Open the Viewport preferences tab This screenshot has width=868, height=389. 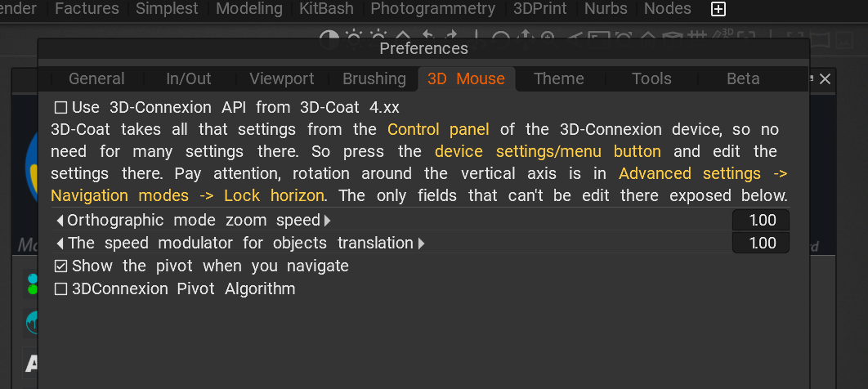point(282,79)
